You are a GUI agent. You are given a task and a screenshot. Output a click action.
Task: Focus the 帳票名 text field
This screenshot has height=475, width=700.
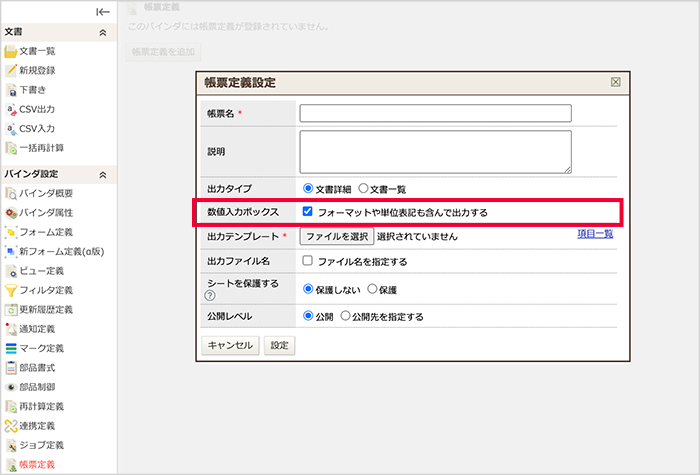(435, 113)
